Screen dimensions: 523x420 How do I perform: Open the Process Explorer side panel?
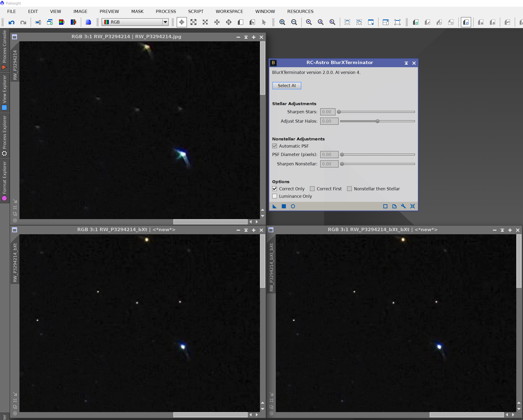[4, 136]
